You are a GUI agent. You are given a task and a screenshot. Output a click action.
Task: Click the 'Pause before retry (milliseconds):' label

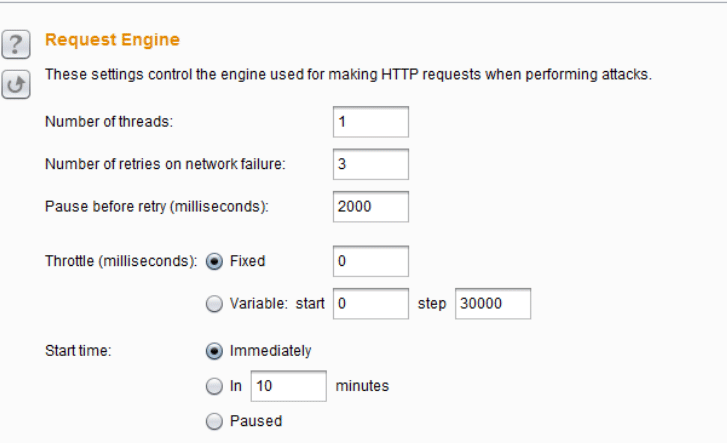157,207
